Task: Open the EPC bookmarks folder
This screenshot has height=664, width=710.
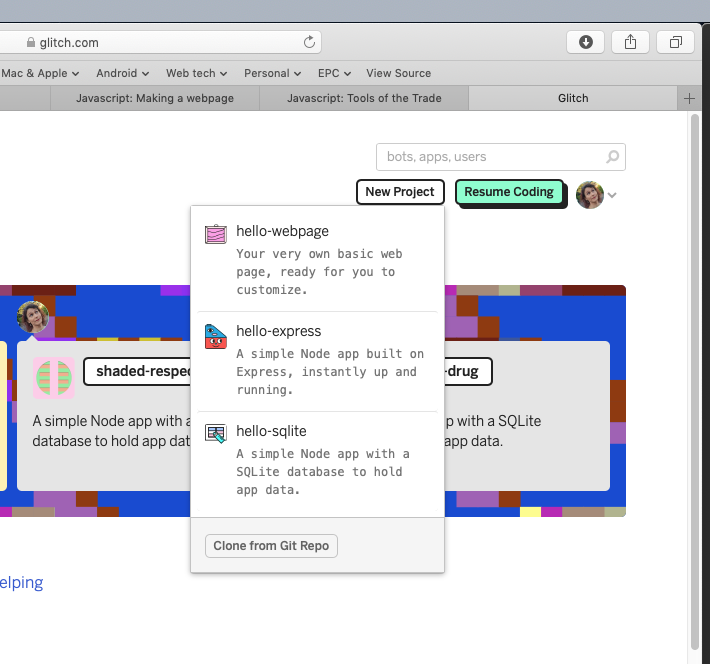Action: pyautogui.click(x=334, y=73)
